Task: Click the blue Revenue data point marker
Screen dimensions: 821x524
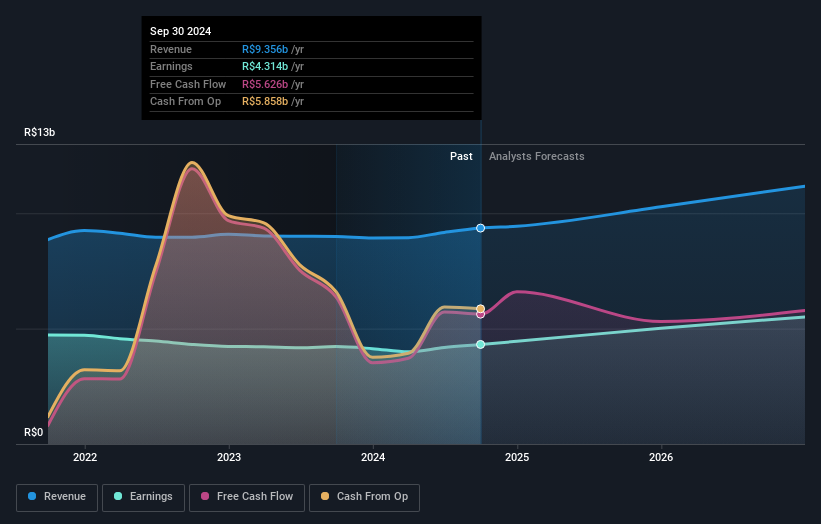Action: pyautogui.click(x=481, y=228)
